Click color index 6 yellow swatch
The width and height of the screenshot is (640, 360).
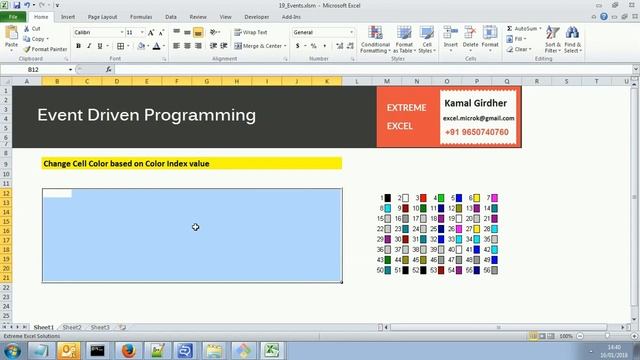coord(476,198)
